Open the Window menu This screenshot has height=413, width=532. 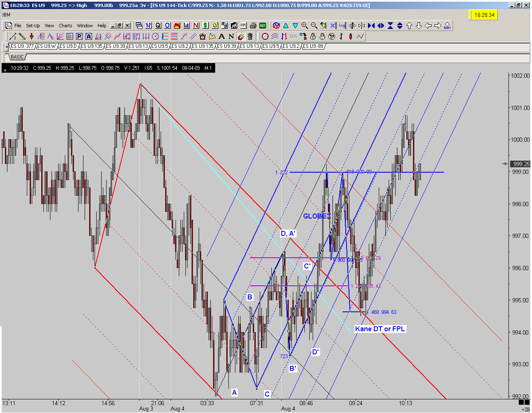click(85, 26)
